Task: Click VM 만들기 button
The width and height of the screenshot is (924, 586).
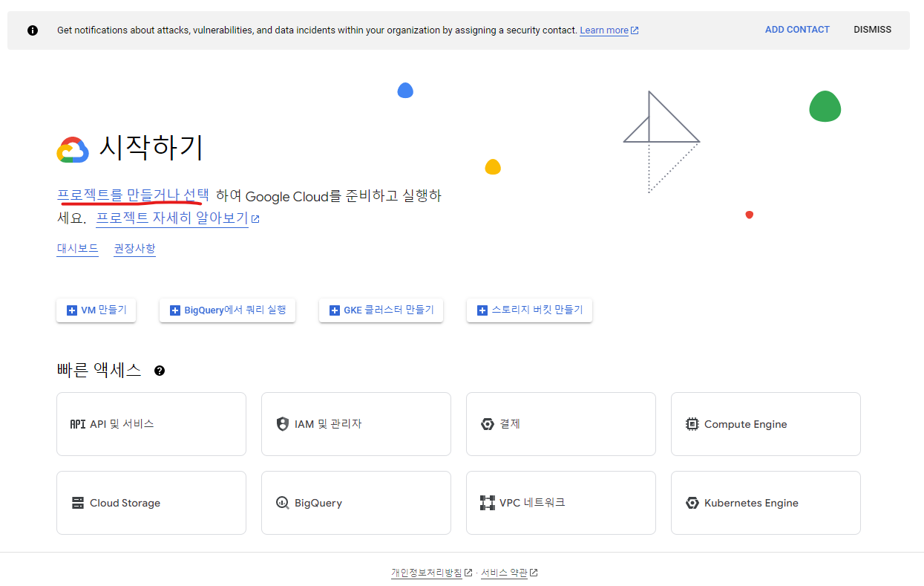Action: coord(96,310)
